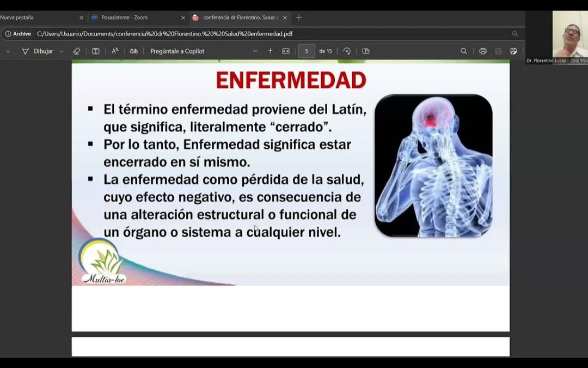Click the ENFERMEDAD slide title
Image resolution: width=588 pixels, height=368 pixels.
[291, 80]
